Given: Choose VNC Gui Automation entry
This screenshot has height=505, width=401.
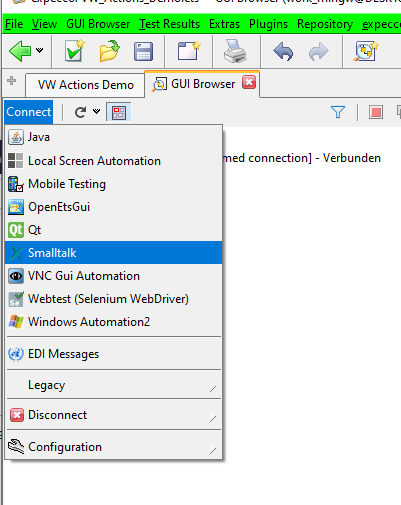Looking at the screenshot, I should point(114,276).
